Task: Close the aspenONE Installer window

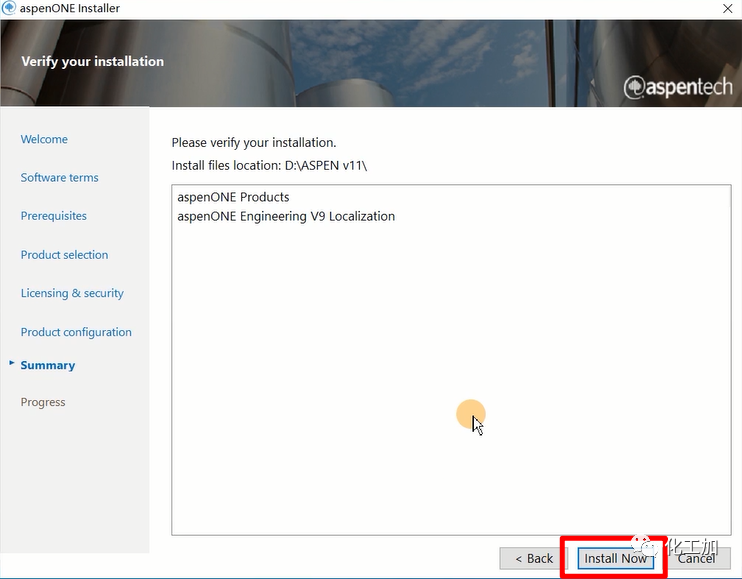Action: [x=725, y=9]
